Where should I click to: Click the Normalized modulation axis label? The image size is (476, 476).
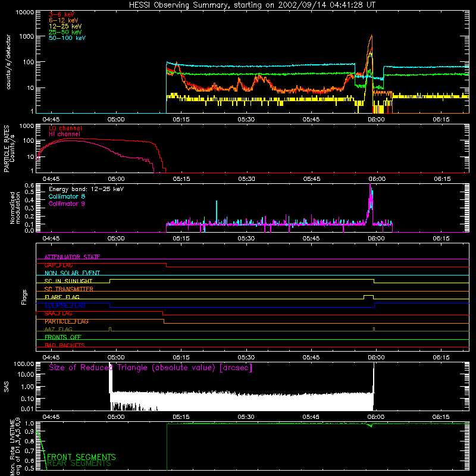click(x=15, y=208)
